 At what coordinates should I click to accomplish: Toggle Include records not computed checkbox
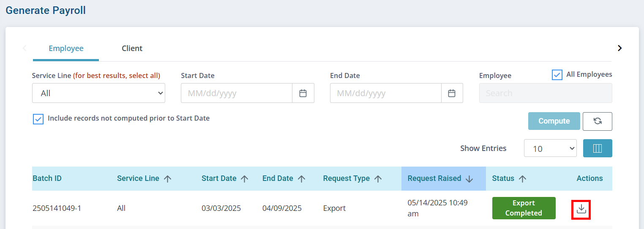click(x=38, y=119)
